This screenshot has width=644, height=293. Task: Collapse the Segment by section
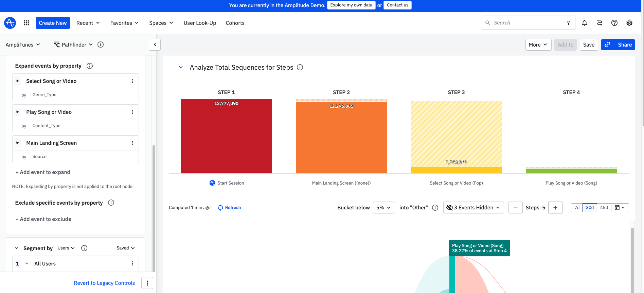click(16, 248)
